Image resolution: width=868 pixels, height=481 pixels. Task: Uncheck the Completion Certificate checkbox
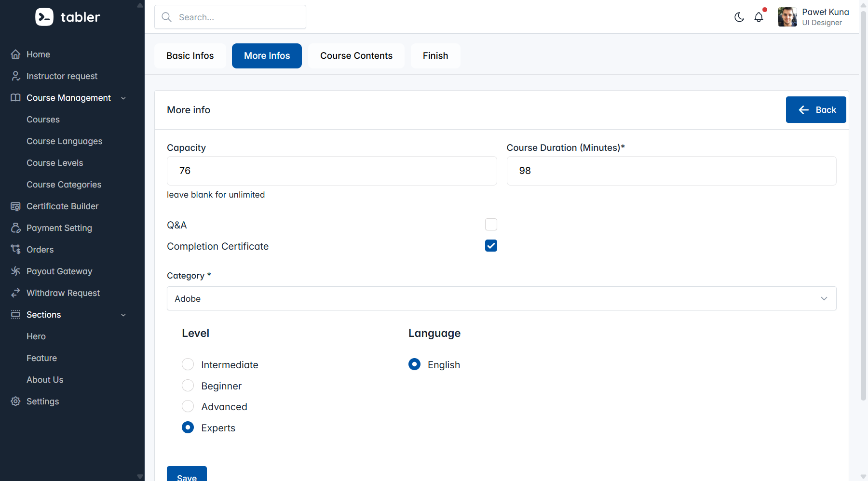pyautogui.click(x=491, y=246)
